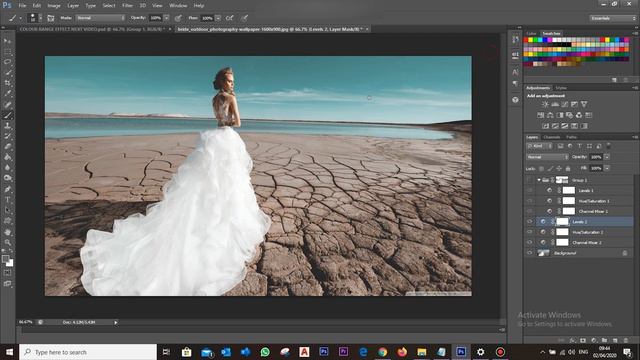This screenshot has width=640, height=360.
Task: Select the Lasso tool
Action: pos(7,62)
